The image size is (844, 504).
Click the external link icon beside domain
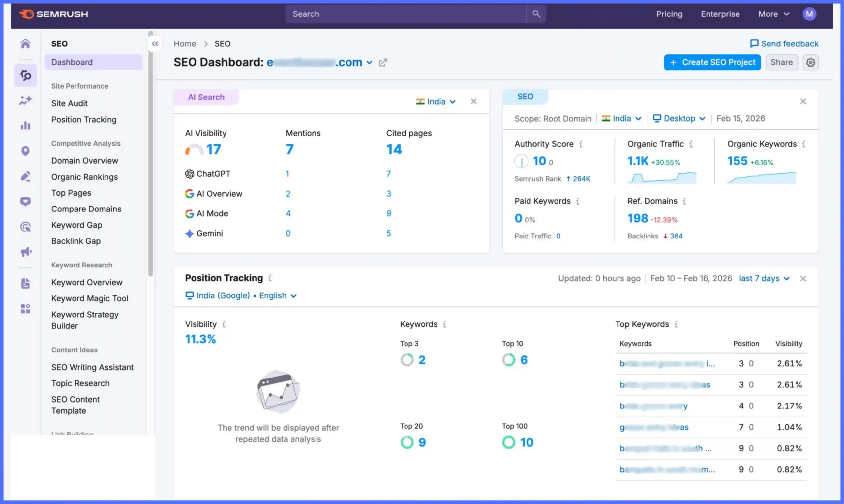click(x=383, y=63)
